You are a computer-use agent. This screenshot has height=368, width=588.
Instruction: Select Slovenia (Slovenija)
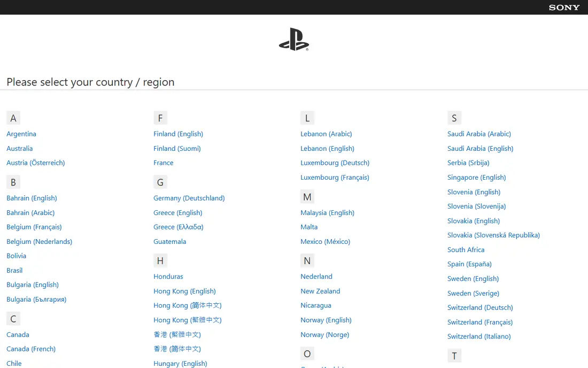pos(477,206)
